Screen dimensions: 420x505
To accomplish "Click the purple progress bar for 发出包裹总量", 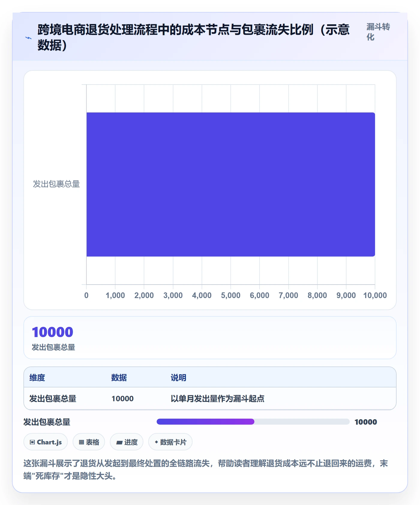I will 205,422.
